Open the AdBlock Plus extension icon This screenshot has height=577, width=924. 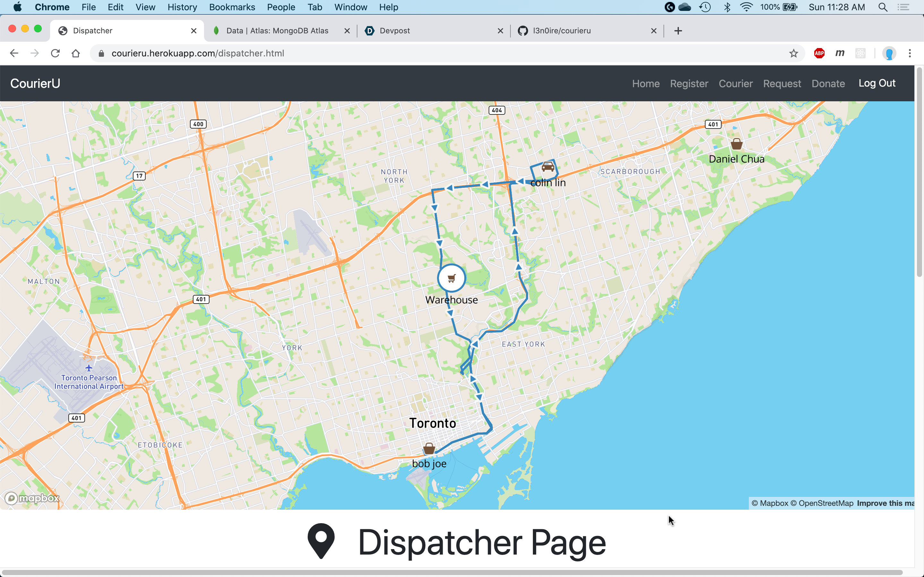(x=819, y=54)
